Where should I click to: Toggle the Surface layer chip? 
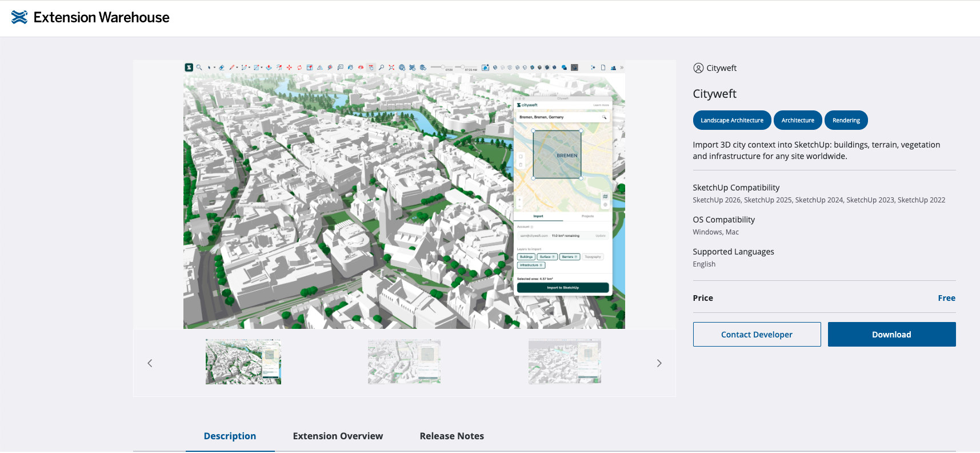(547, 257)
